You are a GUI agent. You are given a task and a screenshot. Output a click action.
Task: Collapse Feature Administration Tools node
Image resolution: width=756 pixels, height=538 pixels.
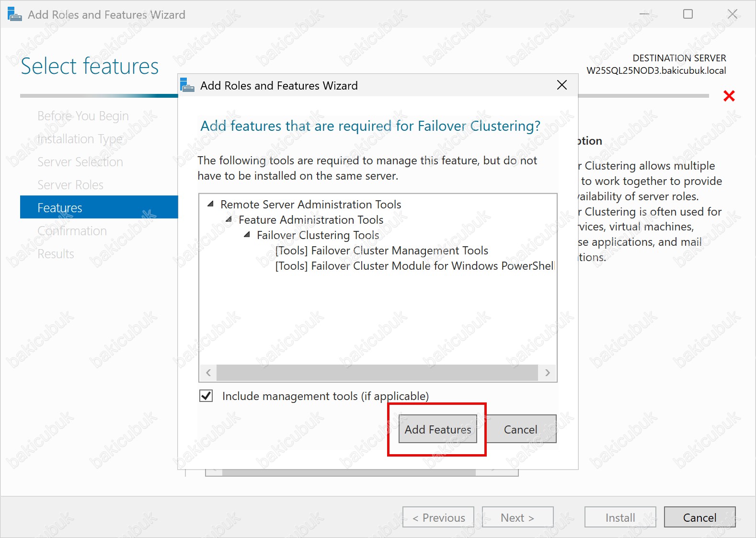229,219
